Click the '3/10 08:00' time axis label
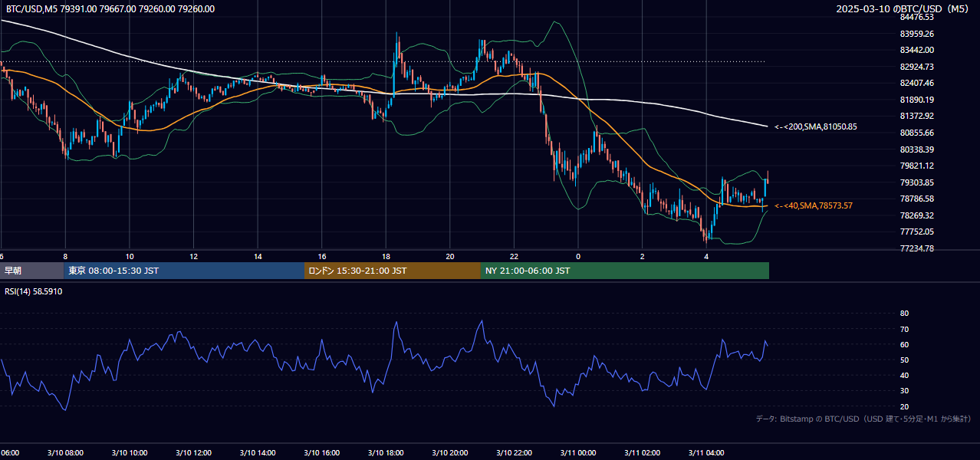980x460 pixels. click(64, 453)
